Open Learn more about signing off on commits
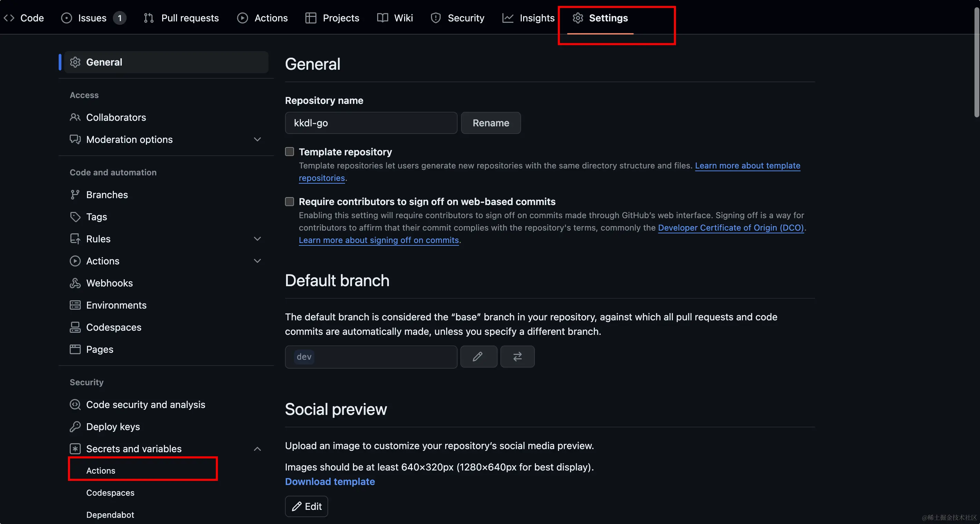The width and height of the screenshot is (980, 524). (379, 240)
